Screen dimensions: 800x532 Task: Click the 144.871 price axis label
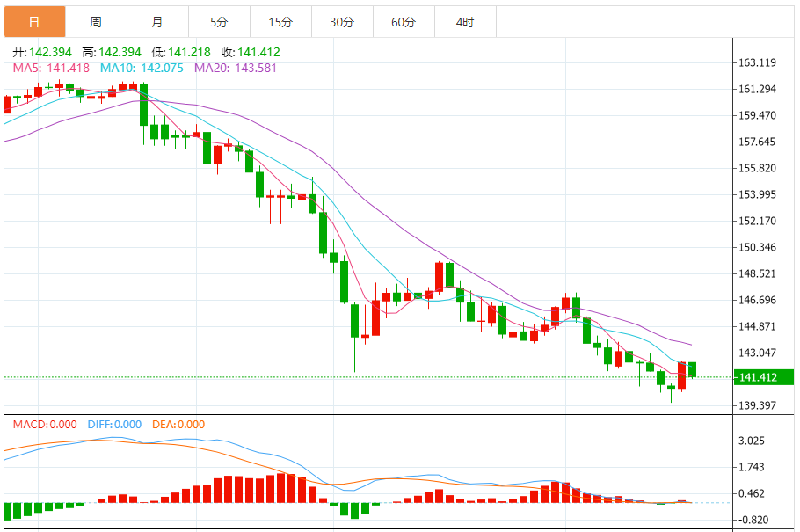[757, 326]
